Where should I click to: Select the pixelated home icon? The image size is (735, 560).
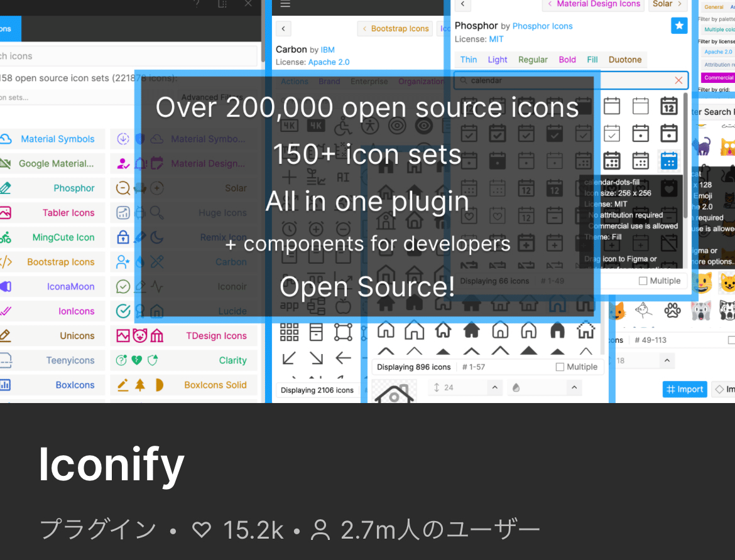(585, 330)
